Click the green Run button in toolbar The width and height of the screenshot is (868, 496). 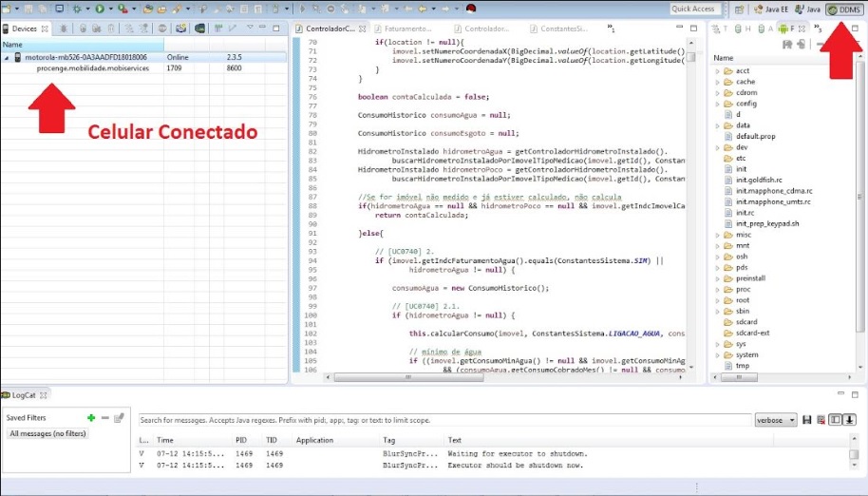point(100,9)
